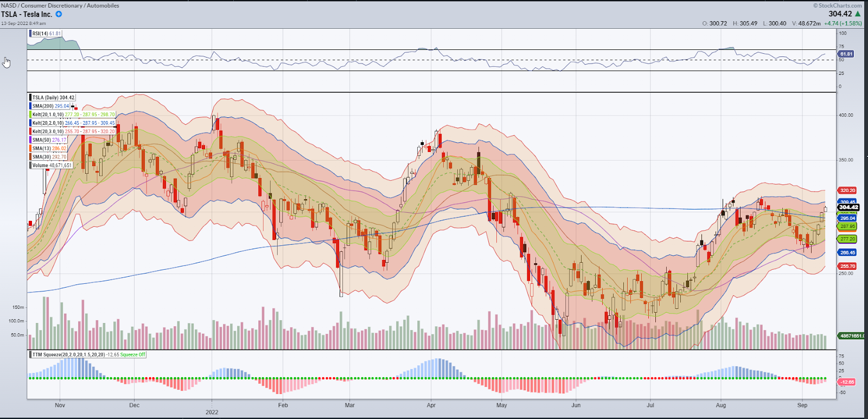868x419 pixels.
Task: Click the TTM Squeeze indicator legend label
Action: (88, 354)
